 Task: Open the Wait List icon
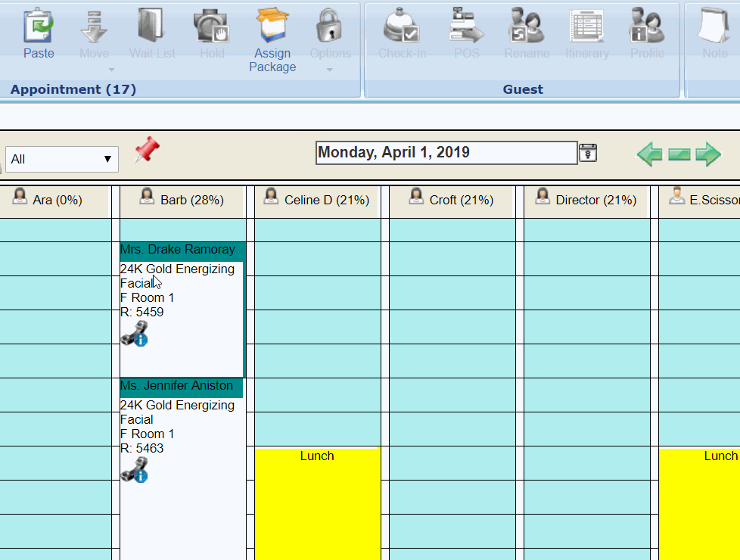pos(151,26)
